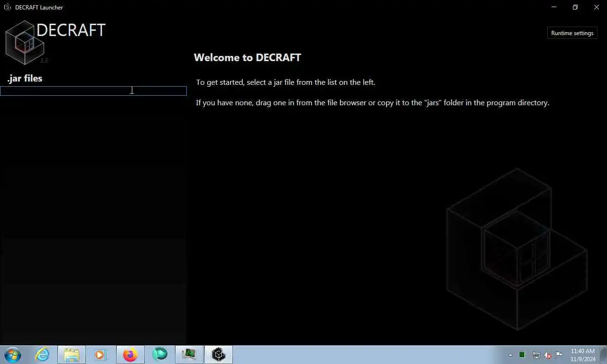This screenshot has height=364, width=607.
Task: Close the DECRAFT Launcher window
Action: (597, 7)
